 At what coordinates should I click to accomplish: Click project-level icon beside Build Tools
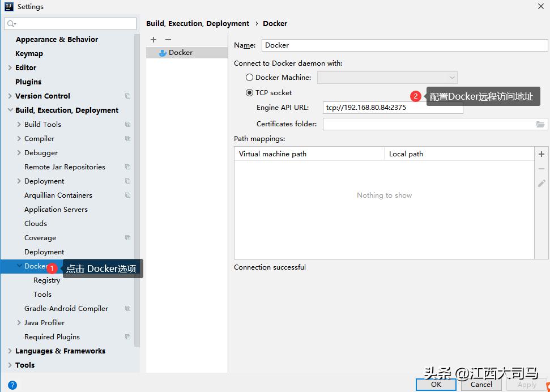click(127, 125)
